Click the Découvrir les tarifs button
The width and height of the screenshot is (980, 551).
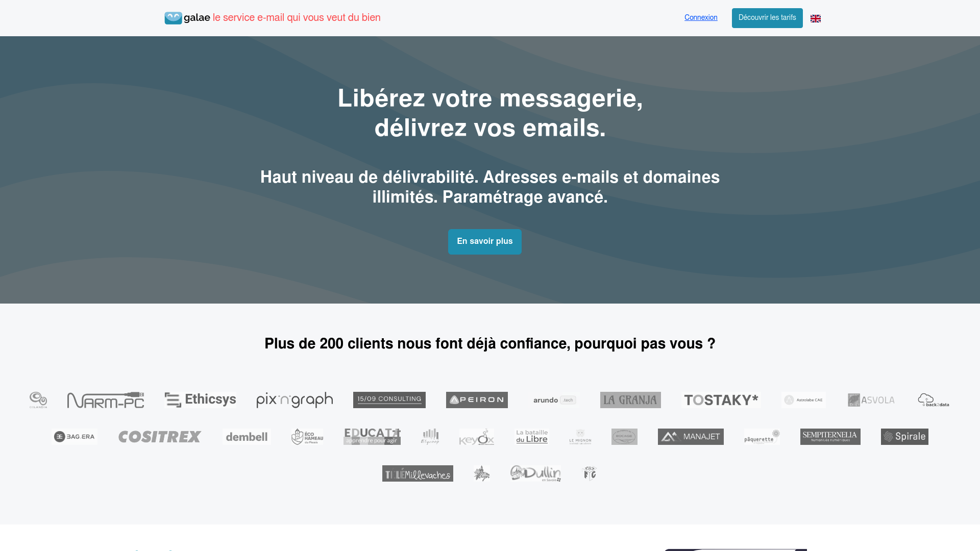767,18
